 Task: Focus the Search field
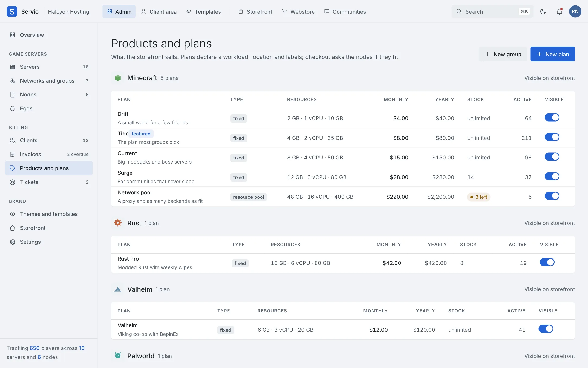point(492,11)
